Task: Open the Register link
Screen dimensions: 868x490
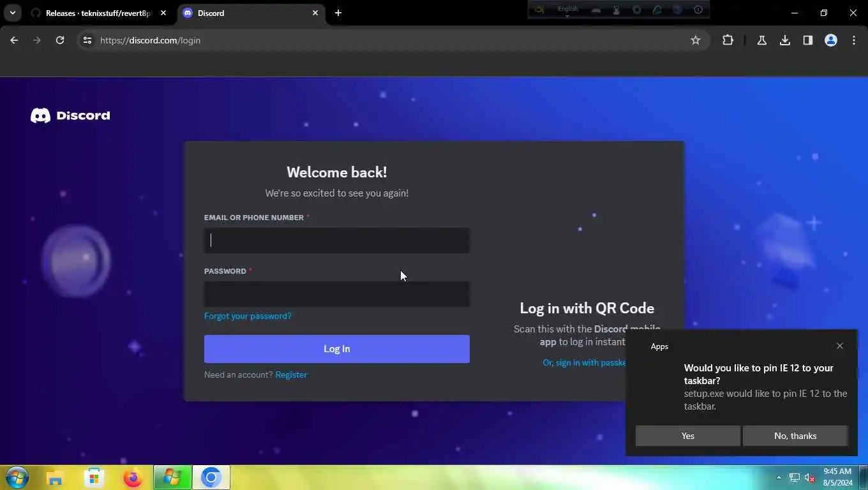Action: pyautogui.click(x=291, y=375)
